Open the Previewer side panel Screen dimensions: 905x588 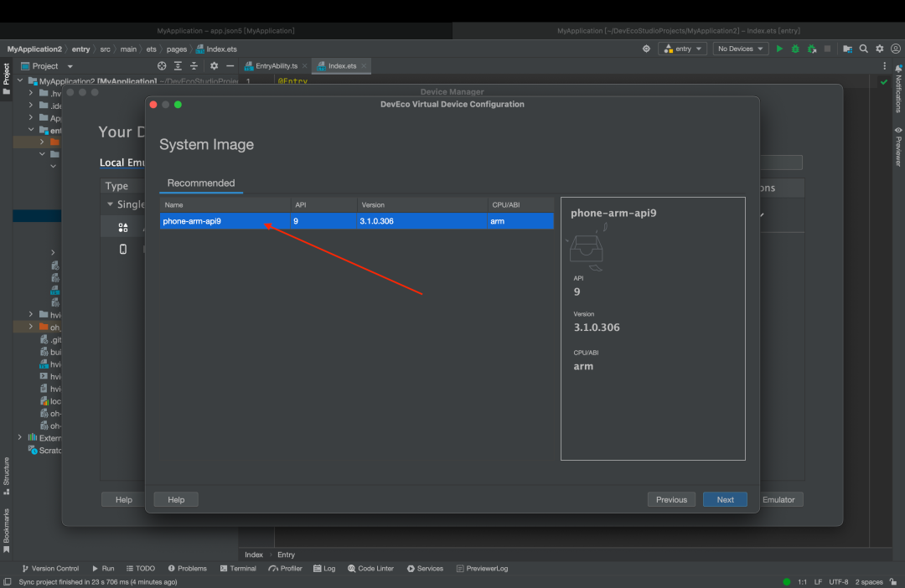tap(898, 146)
